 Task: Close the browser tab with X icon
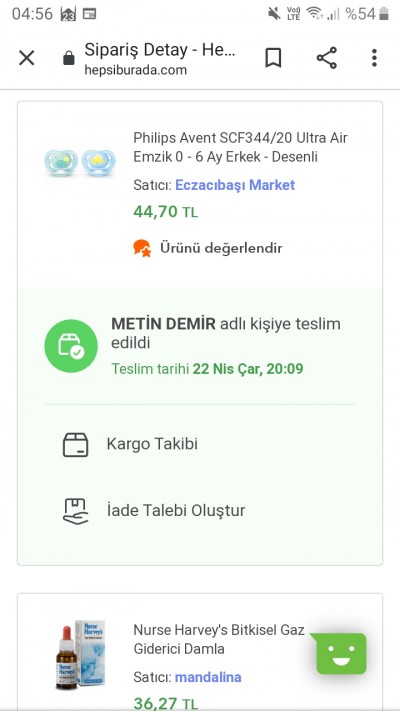coord(26,58)
